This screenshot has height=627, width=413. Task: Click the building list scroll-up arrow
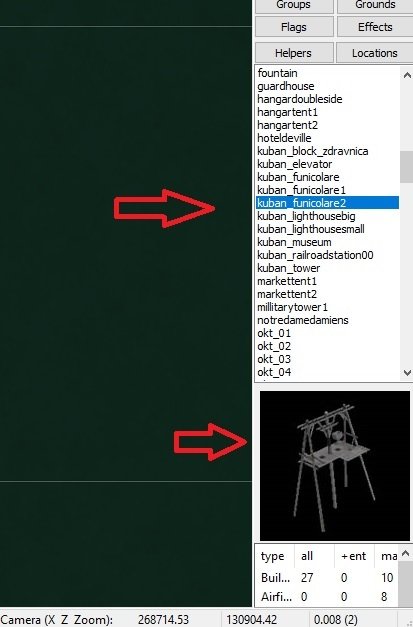407,75
